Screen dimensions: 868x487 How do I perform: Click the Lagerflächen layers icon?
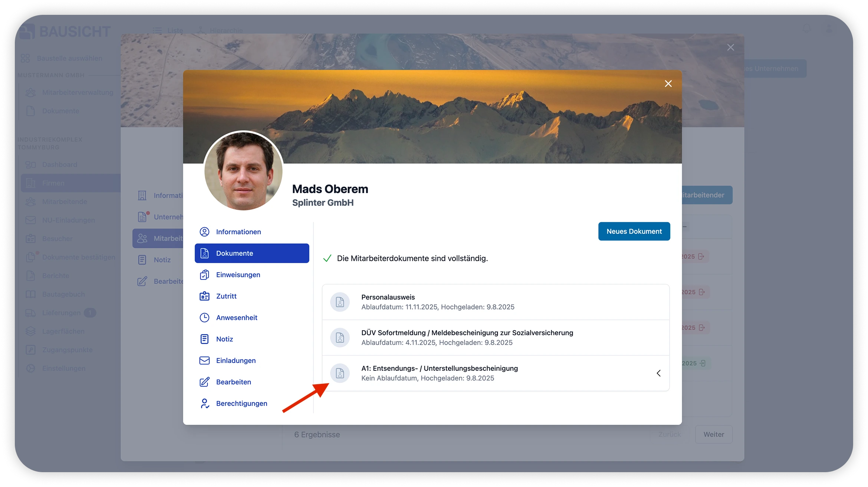pos(30,331)
